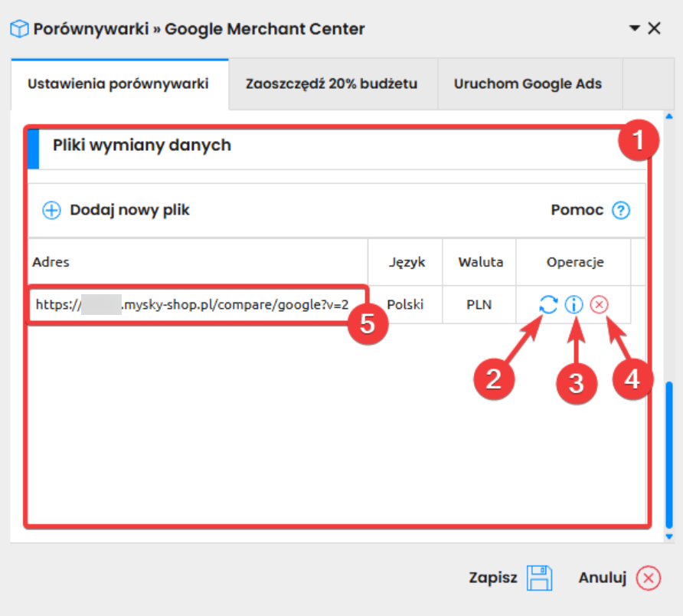The height and width of the screenshot is (616, 683).
Task: Click the cube icon in the window title
Action: point(19,29)
